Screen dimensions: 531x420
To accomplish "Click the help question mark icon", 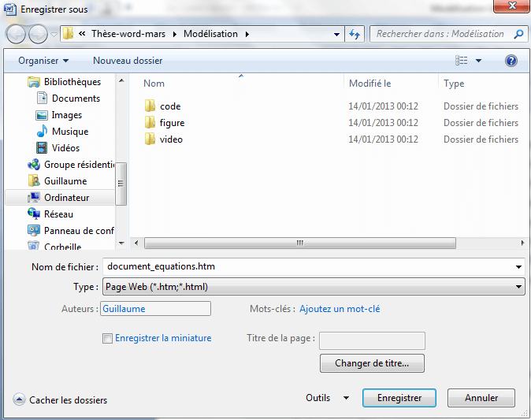I will point(511,61).
